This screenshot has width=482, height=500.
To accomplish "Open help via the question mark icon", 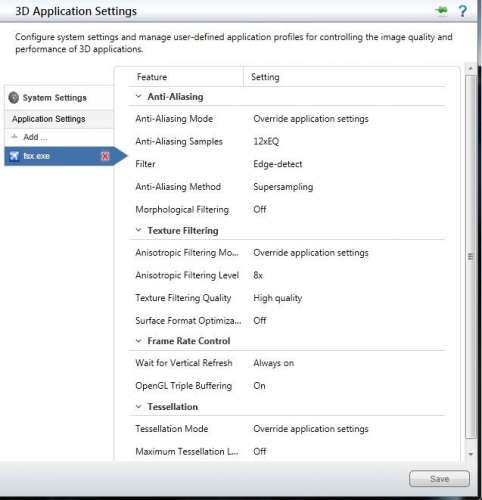I will tap(463, 11).
